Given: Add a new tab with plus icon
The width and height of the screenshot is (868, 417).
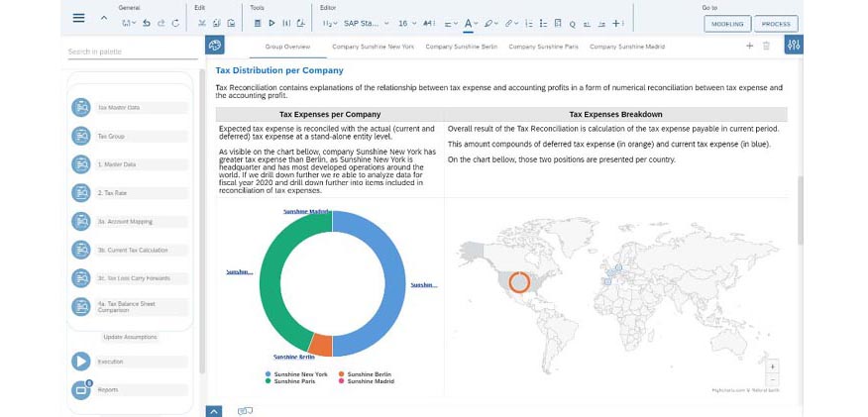Looking at the screenshot, I should pyautogui.click(x=749, y=46).
